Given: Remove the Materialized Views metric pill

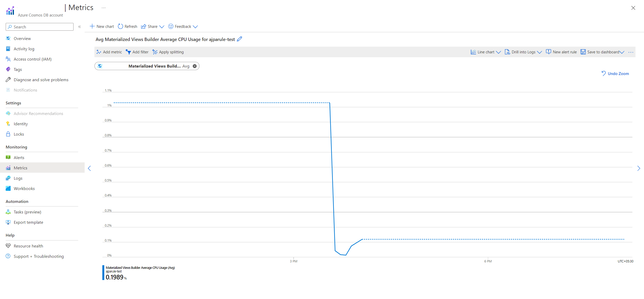Looking at the screenshot, I should [195, 66].
